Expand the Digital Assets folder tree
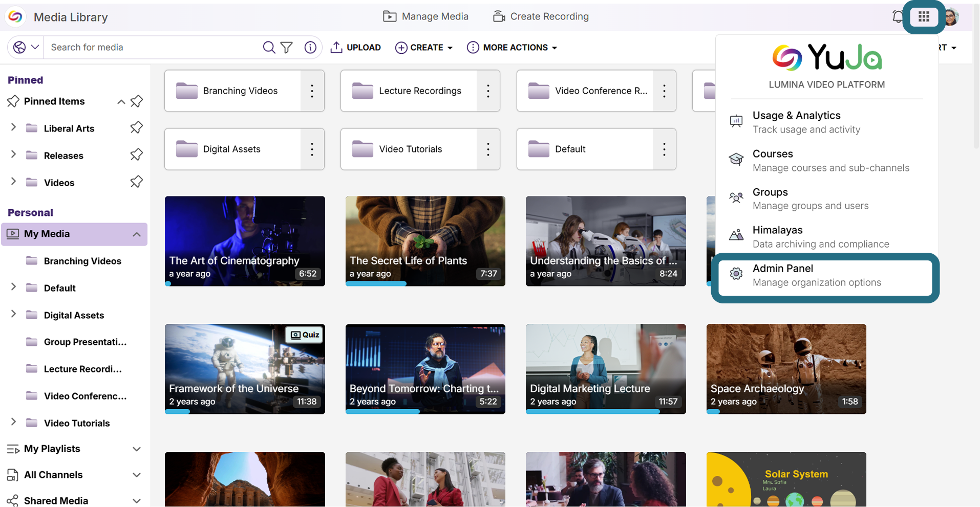 click(x=13, y=314)
